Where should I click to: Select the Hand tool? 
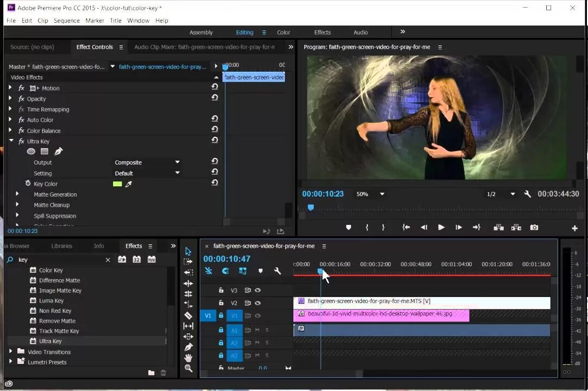[x=188, y=358]
